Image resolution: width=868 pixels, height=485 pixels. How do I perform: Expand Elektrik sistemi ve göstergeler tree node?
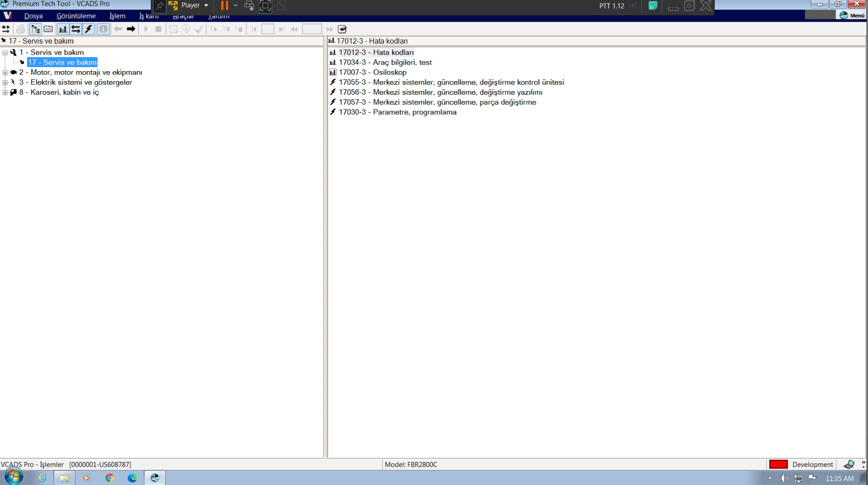[x=5, y=83]
